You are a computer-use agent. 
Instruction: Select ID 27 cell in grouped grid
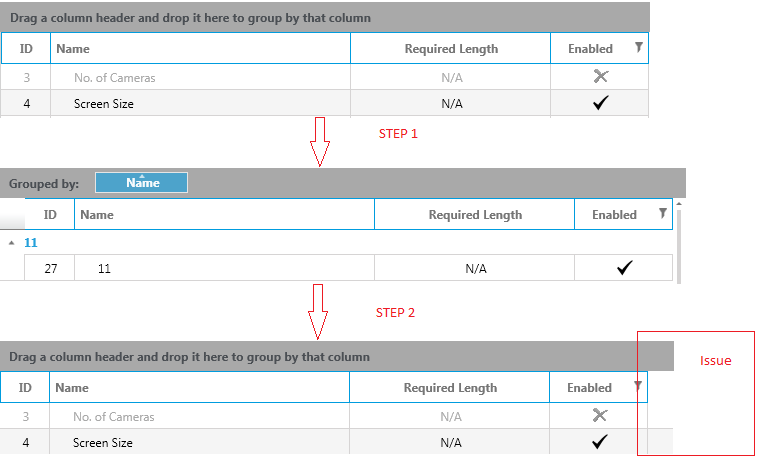pos(50,268)
